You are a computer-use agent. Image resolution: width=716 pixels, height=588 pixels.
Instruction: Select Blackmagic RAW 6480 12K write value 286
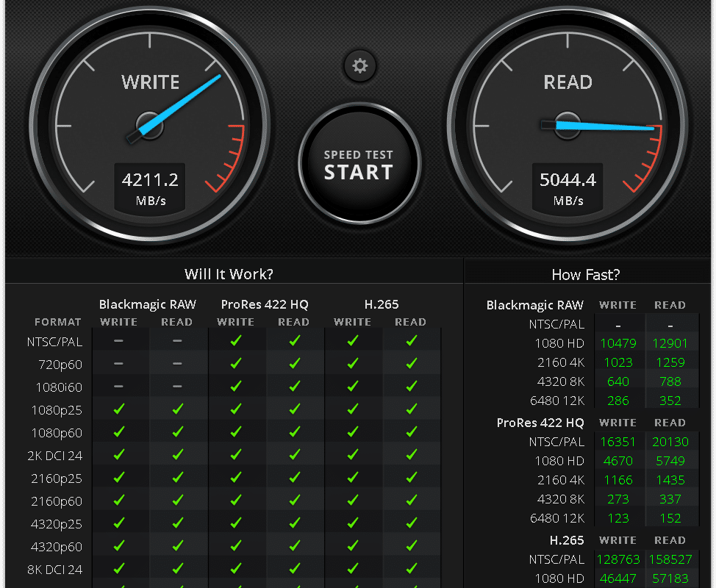click(x=618, y=401)
